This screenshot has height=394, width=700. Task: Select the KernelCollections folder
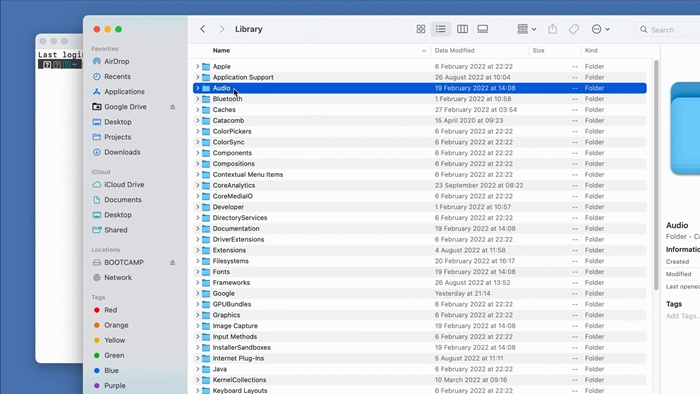[x=420, y=380]
